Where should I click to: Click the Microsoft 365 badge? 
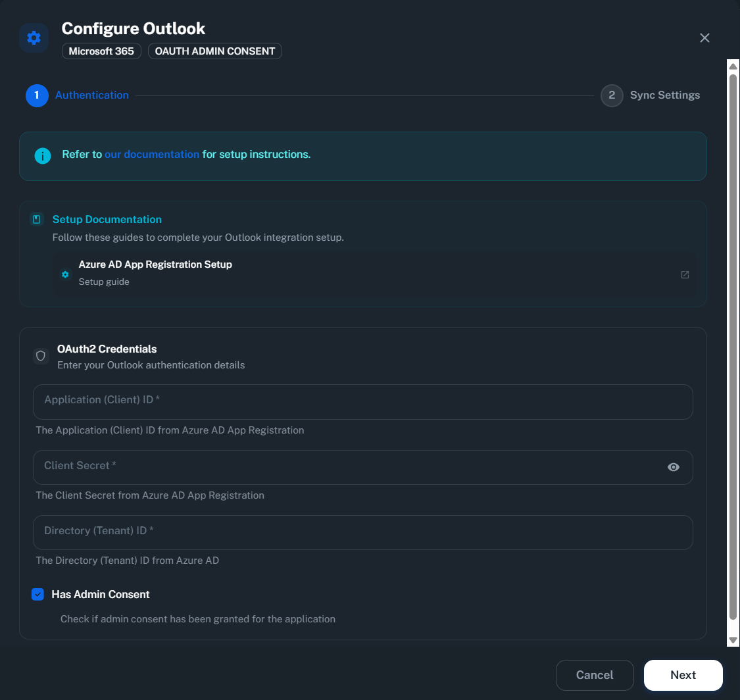(101, 51)
